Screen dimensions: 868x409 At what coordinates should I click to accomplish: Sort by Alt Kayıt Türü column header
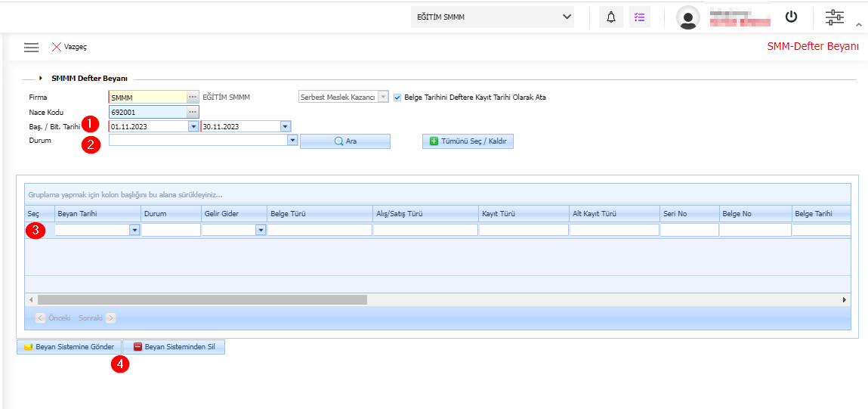tap(614, 213)
